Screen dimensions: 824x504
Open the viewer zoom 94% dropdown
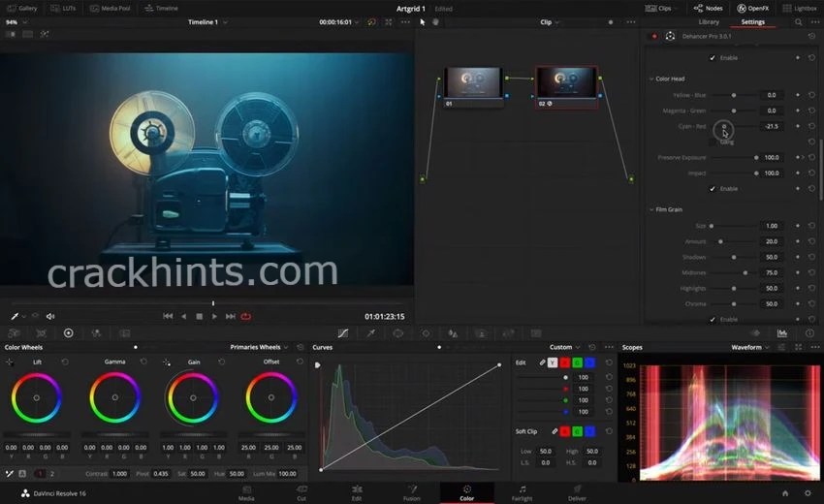(16, 22)
